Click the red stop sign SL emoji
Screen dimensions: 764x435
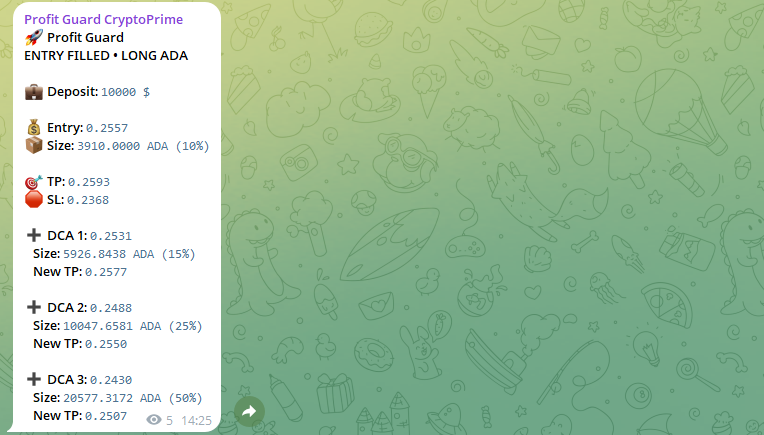coord(34,200)
